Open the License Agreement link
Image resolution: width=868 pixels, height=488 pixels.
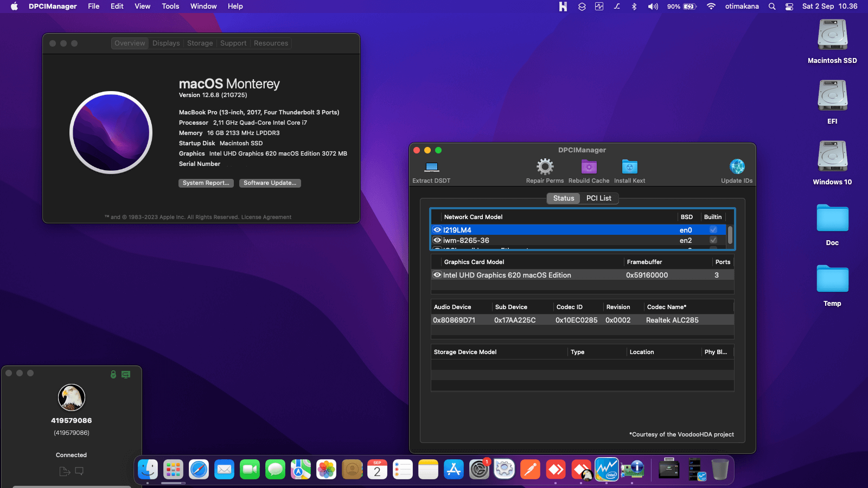click(x=266, y=217)
